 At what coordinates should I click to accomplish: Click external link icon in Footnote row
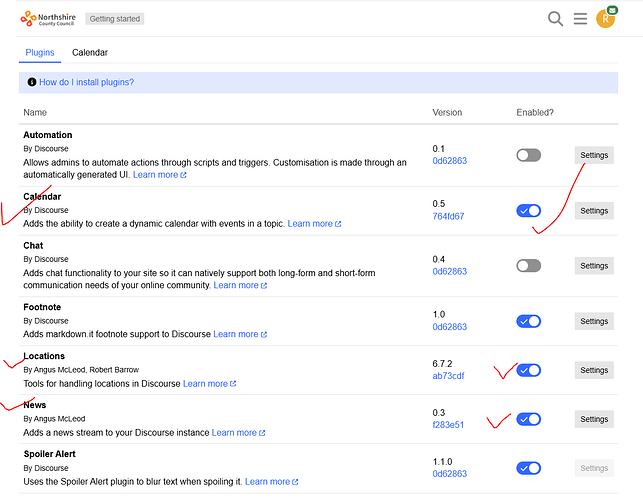pyautogui.click(x=264, y=335)
